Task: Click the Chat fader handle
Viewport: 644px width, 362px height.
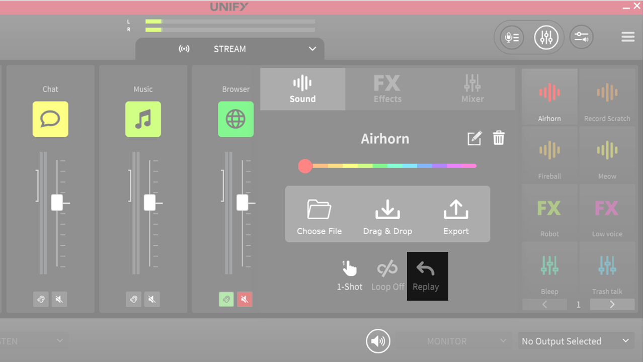Action: click(x=57, y=203)
